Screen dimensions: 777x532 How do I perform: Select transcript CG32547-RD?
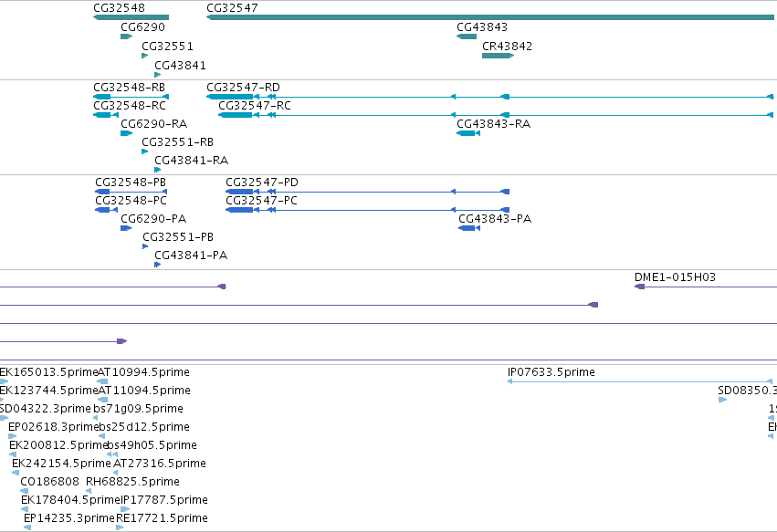pos(490,97)
